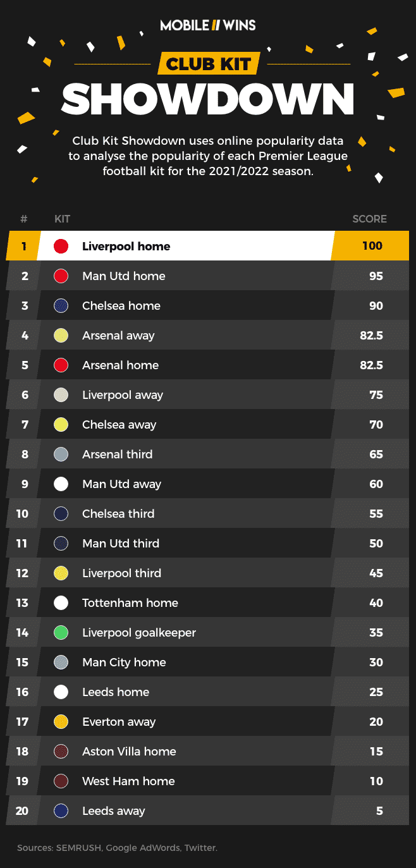416x868 pixels.
Task: Select the orange Everton away kit circle
Action: coord(61,722)
